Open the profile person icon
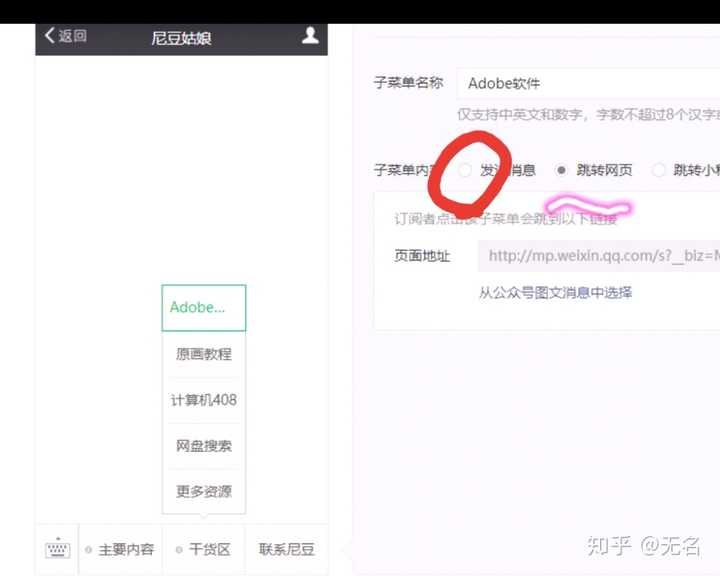Image resolution: width=720 pixels, height=576 pixels. click(310, 35)
